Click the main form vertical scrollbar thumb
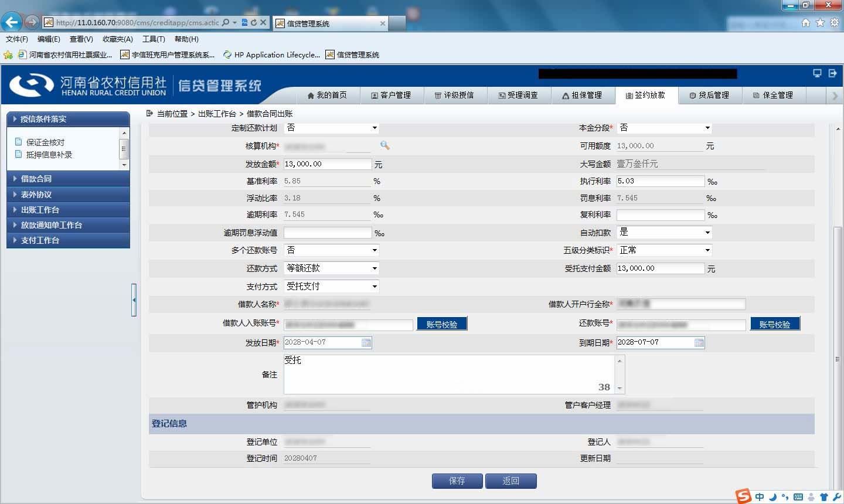Image resolution: width=844 pixels, height=504 pixels. click(x=838, y=359)
